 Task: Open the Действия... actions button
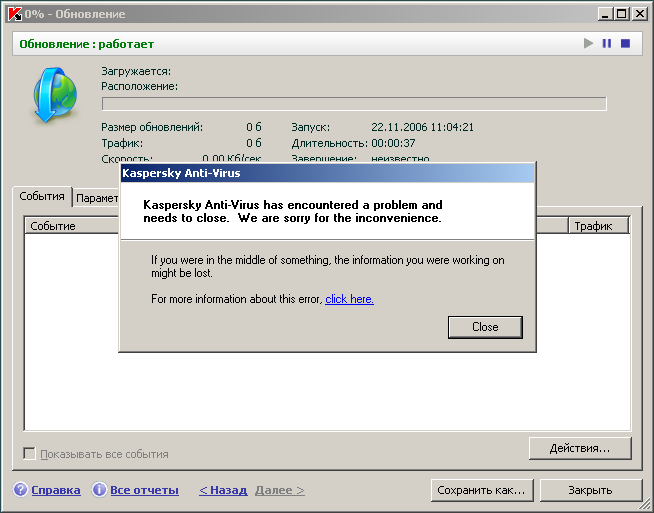click(x=580, y=448)
